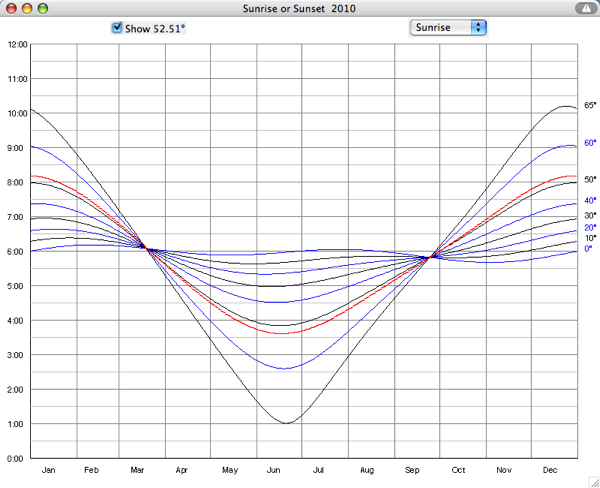Click the 65° latitude label
600x488 pixels.
590,105
